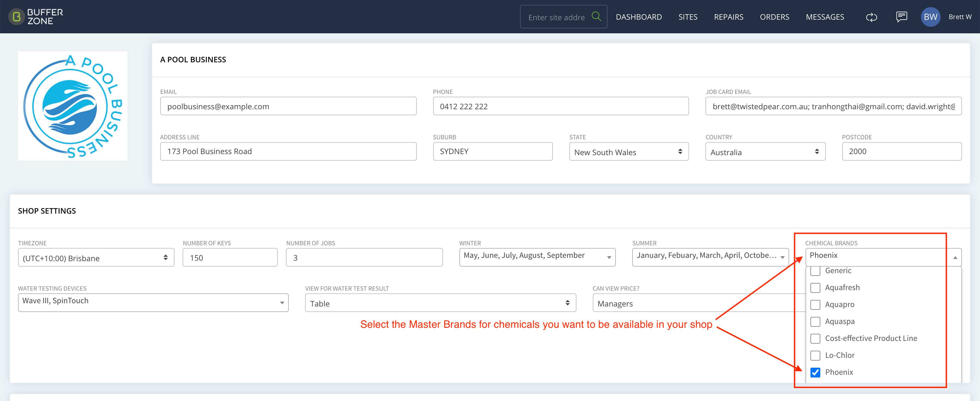Check the Lo-Chlor brand checkbox
The image size is (980, 401).
click(x=815, y=355)
